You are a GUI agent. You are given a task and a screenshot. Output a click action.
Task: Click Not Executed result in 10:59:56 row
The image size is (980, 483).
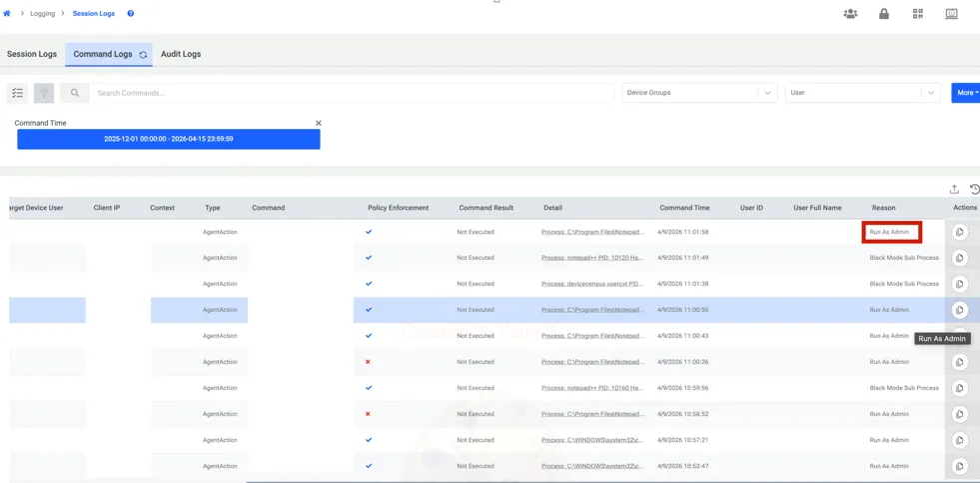coord(475,388)
